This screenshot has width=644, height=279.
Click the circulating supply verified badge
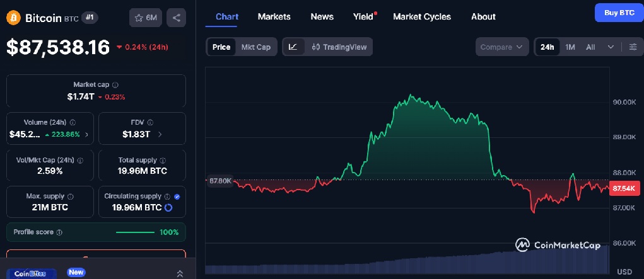(x=177, y=196)
